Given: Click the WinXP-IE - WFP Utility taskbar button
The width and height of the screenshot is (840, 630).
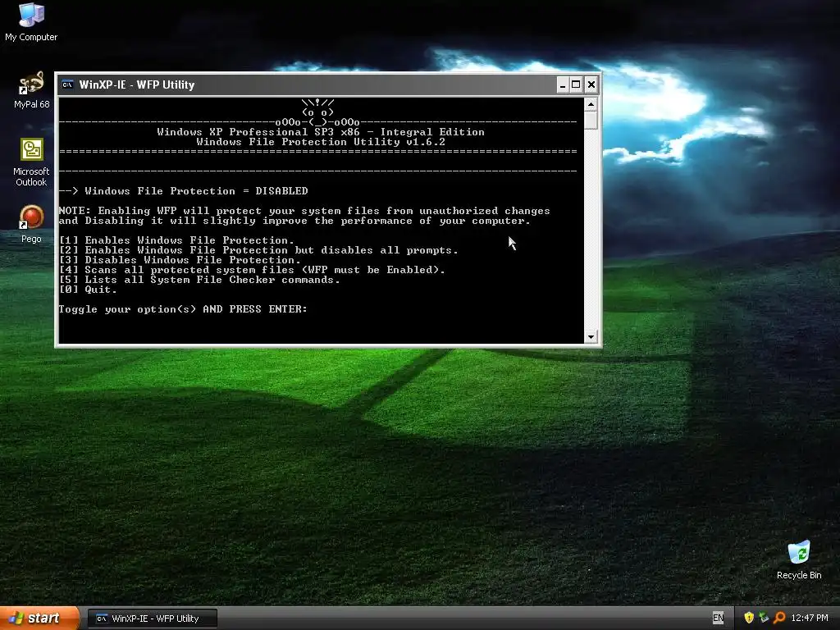Looking at the screenshot, I should 152,619.
